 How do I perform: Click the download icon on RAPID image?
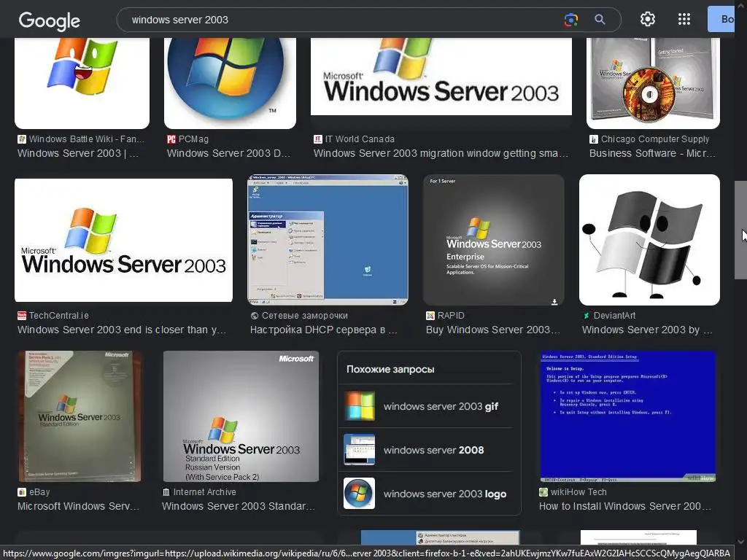(554, 302)
